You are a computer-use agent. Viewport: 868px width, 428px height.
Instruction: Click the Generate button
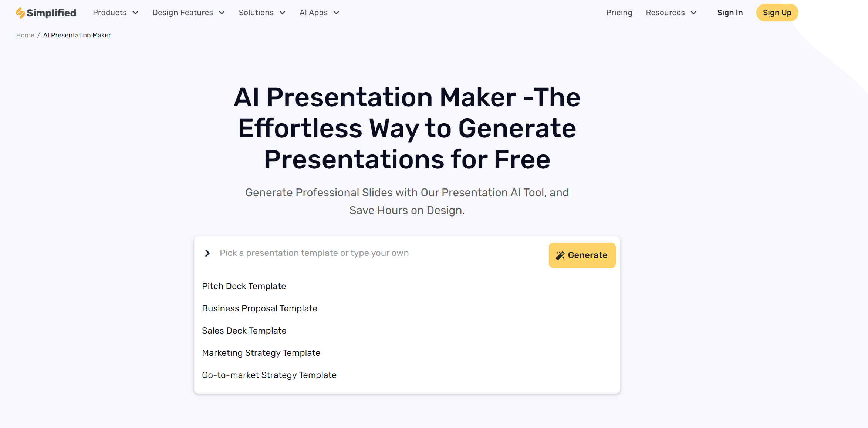[582, 255]
